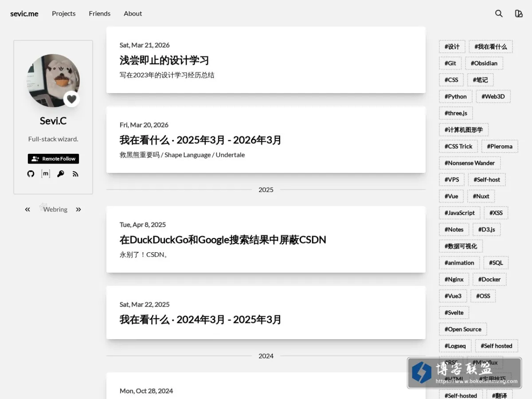Viewport: 532px width, 399px height.
Task: Select the #Logseq tag
Action: click(455, 346)
